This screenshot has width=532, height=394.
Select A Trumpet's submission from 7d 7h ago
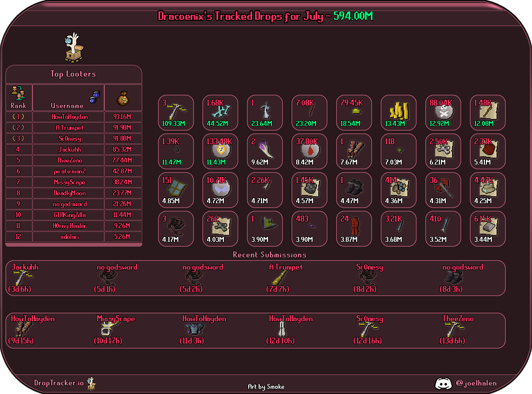point(284,278)
